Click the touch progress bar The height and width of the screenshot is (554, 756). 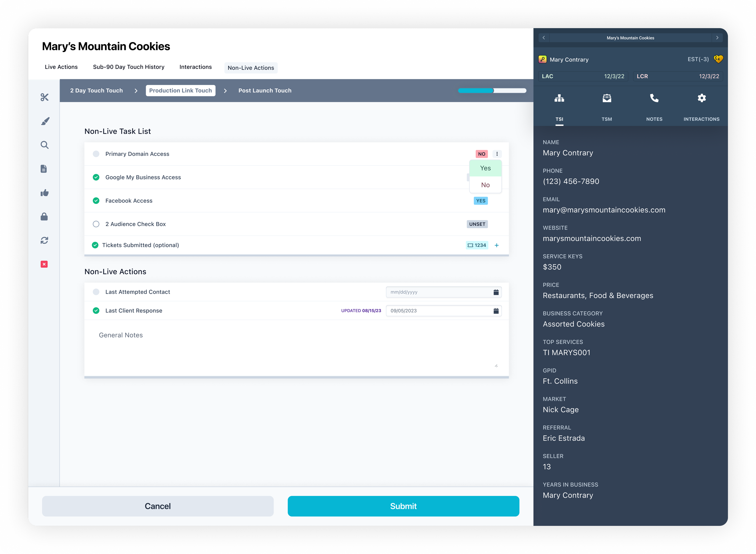tap(492, 90)
